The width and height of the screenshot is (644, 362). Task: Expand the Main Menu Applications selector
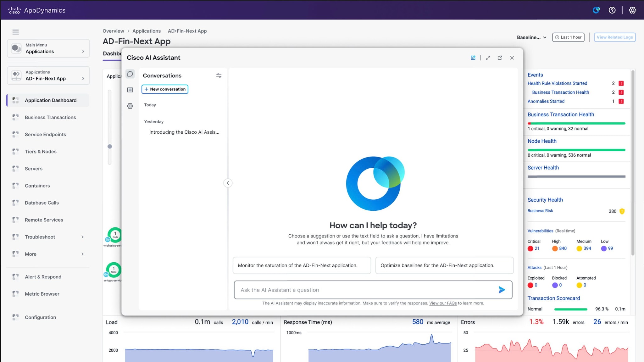click(48, 48)
